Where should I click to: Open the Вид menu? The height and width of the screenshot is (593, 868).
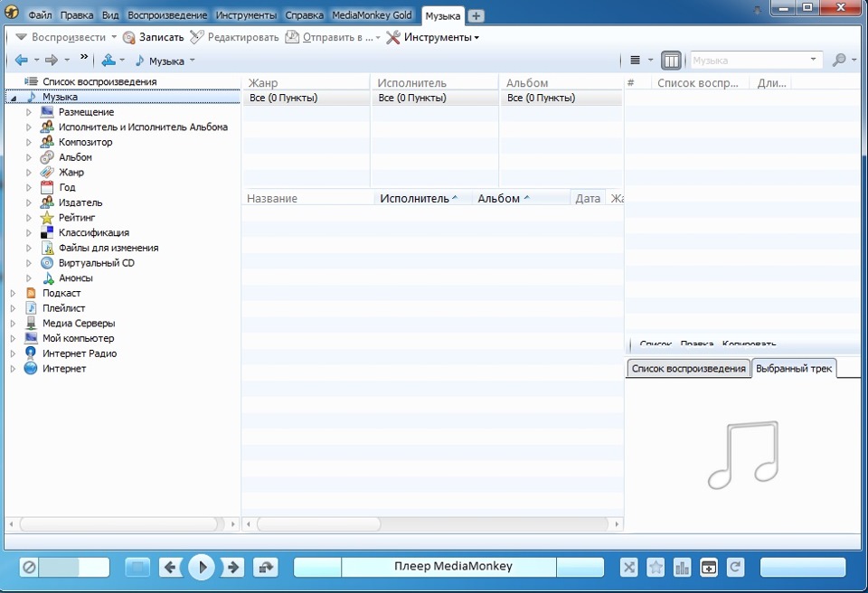tap(110, 15)
